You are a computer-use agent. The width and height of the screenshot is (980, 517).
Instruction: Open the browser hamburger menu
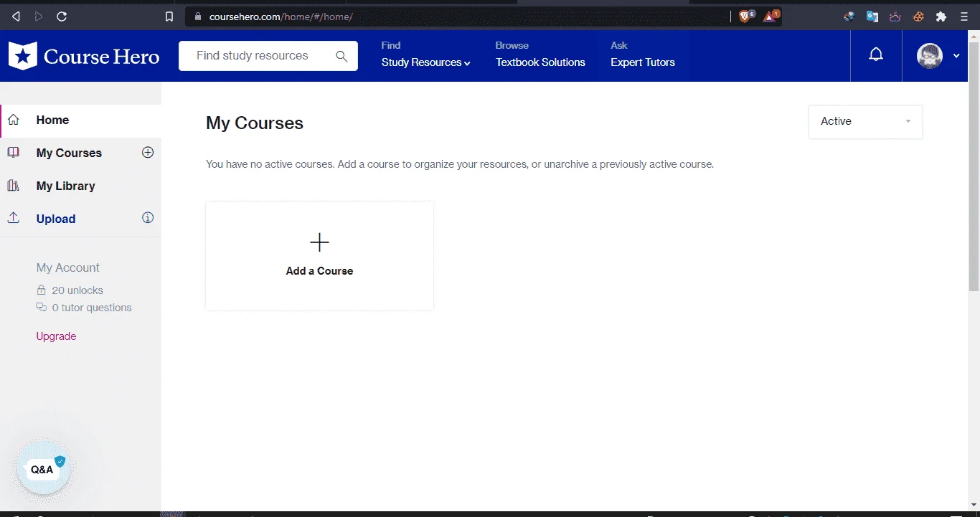coord(964,16)
